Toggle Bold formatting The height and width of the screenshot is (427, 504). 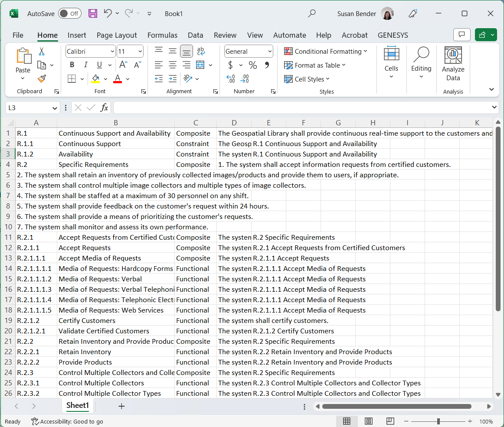point(72,65)
